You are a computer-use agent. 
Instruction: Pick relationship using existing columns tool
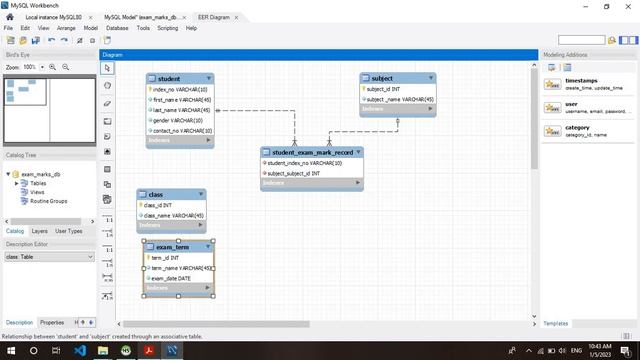coord(107,296)
